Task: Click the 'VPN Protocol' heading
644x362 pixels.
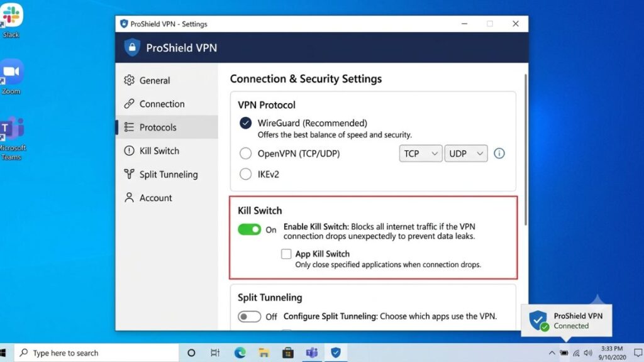Action: (x=267, y=105)
